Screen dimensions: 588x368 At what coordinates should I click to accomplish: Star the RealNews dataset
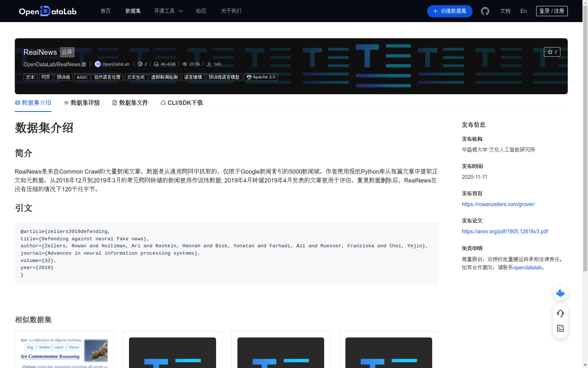(x=552, y=52)
